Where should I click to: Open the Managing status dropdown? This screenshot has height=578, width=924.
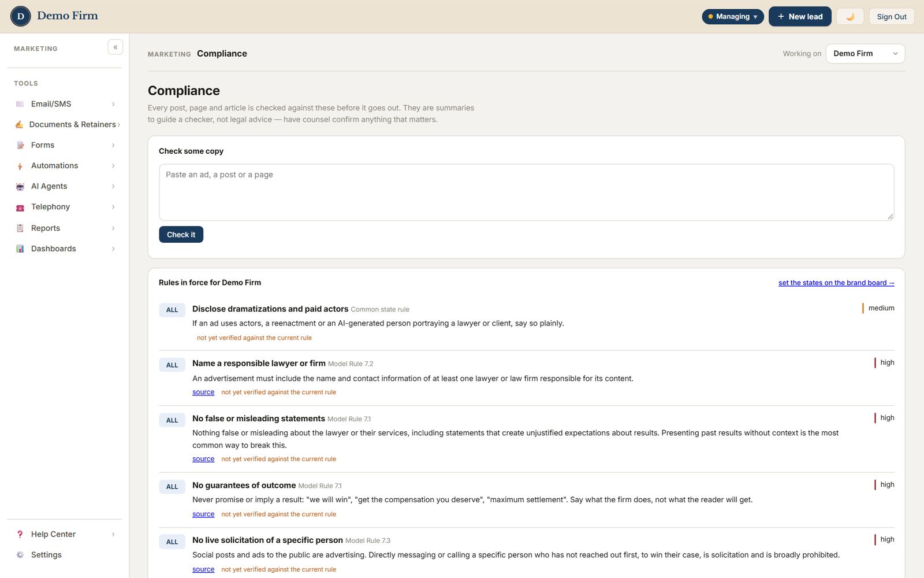pos(733,16)
